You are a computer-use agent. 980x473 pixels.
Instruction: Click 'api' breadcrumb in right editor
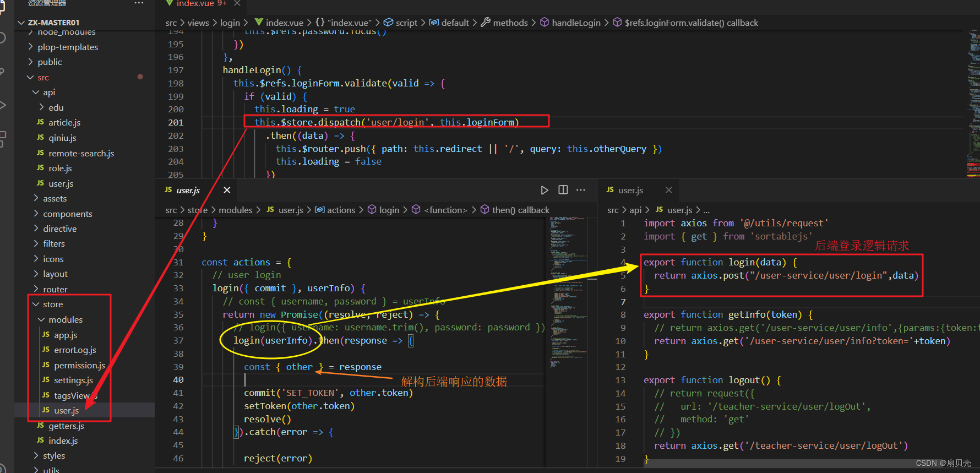(x=635, y=210)
